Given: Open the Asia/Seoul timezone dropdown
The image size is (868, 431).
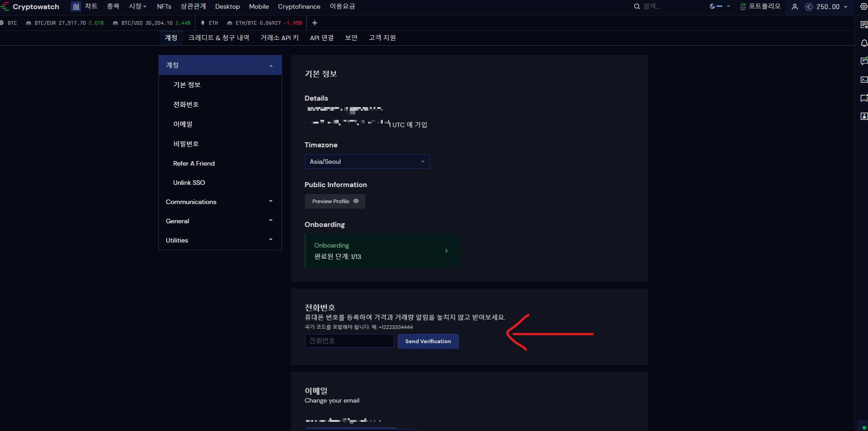Looking at the screenshot, I should (x=367, y=162).
